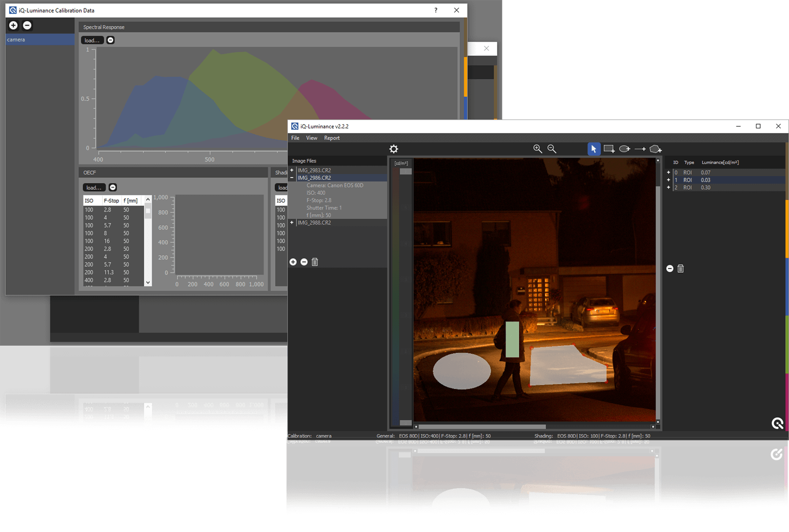Expand ROI row with ID 2
The height and width of the screenshot is (532, 789).
click(x=669, y=187)
